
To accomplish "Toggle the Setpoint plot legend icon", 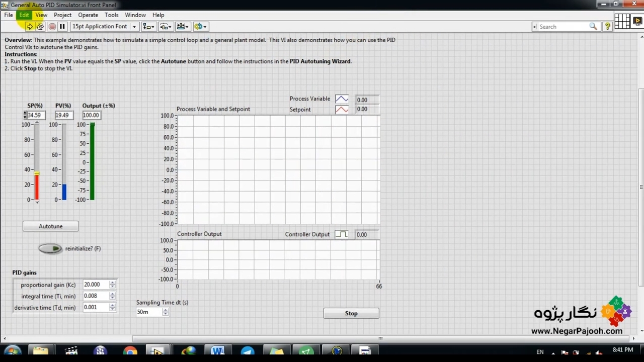I will pos(342,110).
